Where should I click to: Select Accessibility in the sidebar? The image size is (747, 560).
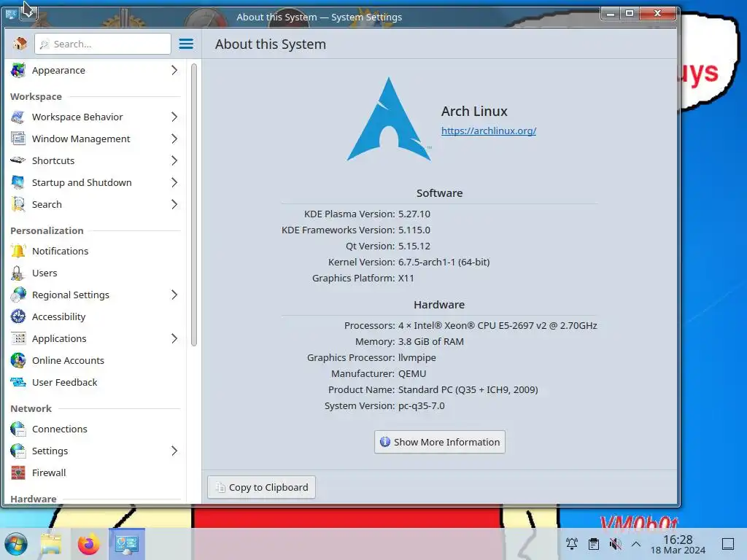click(x=96, y=316)
